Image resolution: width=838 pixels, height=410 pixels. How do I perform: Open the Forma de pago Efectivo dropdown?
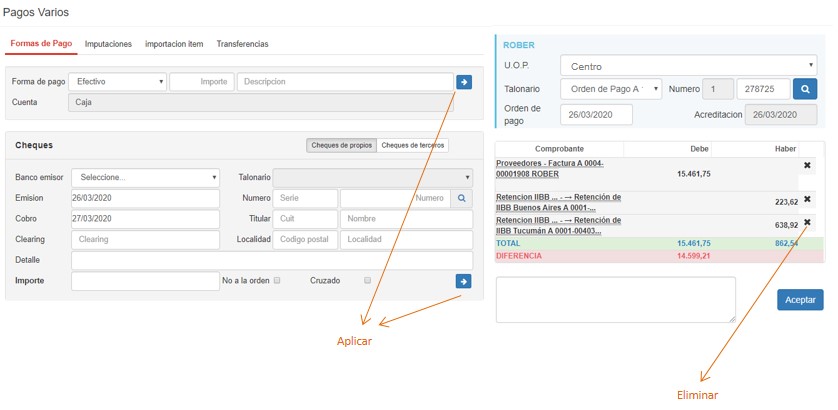tap(118, 81)
